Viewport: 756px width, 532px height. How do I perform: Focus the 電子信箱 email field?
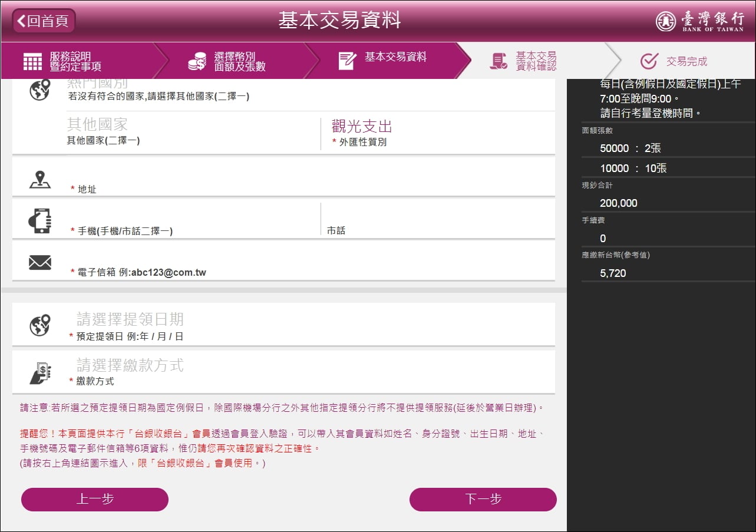click(312, 261)
